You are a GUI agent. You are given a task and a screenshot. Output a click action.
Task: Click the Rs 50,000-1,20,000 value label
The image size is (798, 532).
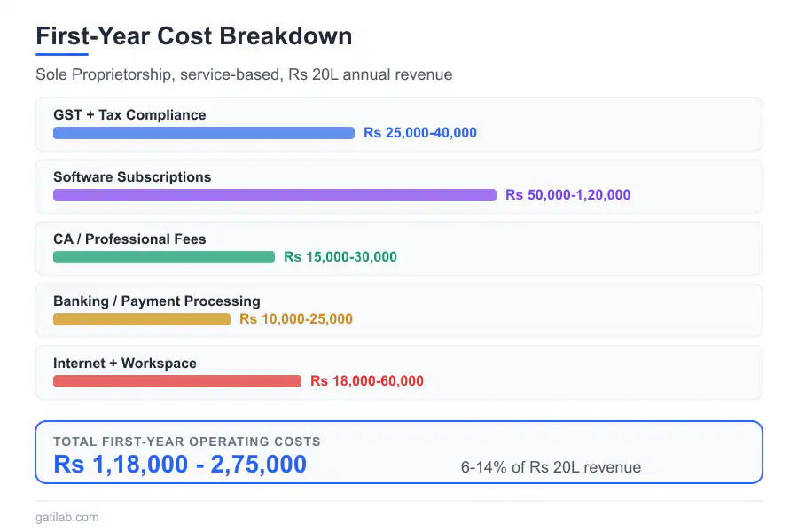point(568,194)
